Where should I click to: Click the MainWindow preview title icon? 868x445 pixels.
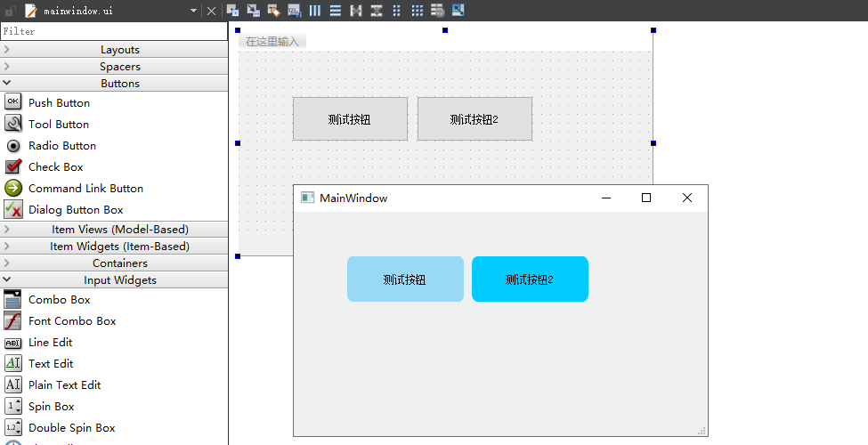[307, 198]
